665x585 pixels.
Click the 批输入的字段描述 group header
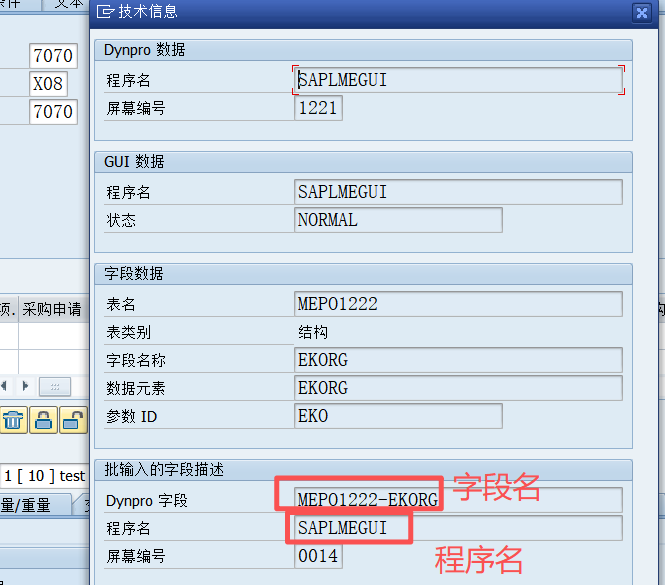363,470
